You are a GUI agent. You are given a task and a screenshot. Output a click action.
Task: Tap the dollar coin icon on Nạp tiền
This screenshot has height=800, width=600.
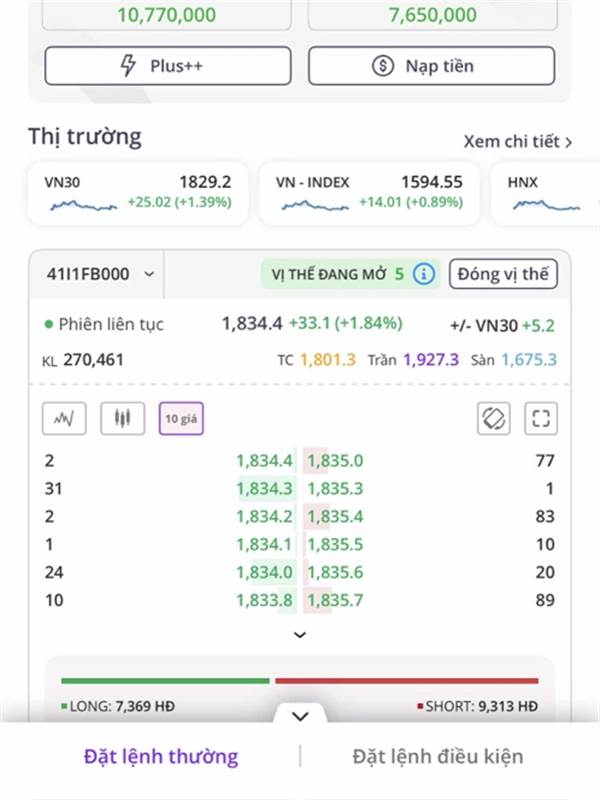383,66
